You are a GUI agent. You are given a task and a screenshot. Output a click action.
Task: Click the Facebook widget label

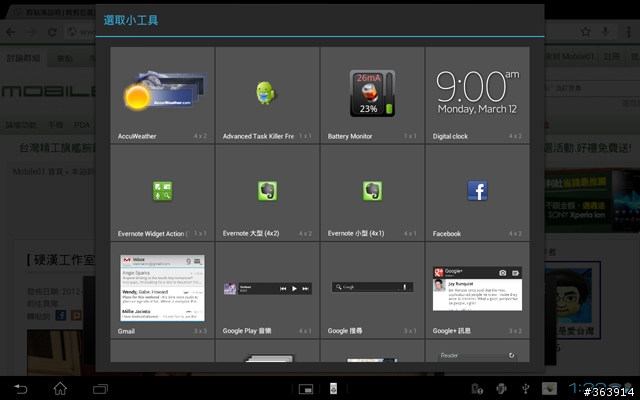pos(447,234)
